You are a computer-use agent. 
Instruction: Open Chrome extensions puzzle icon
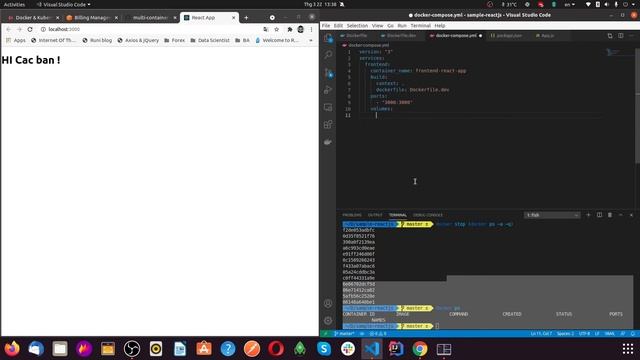coord(290,29)
